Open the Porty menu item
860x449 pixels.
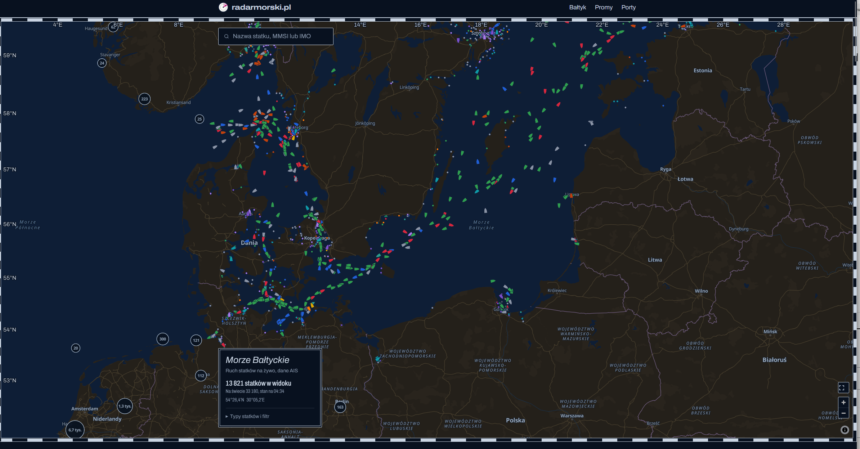(x=629, y=8)
